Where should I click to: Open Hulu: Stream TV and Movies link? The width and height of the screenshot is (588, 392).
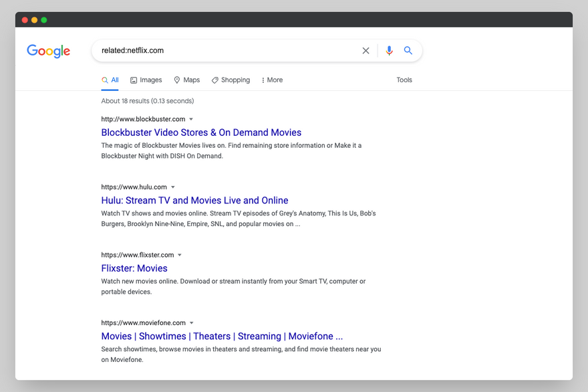tap(194, 201)
